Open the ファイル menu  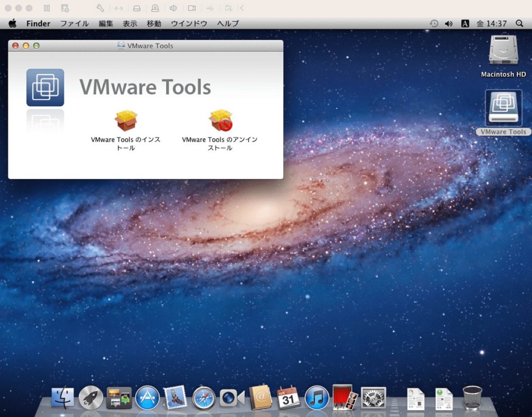tap(74, 23)
